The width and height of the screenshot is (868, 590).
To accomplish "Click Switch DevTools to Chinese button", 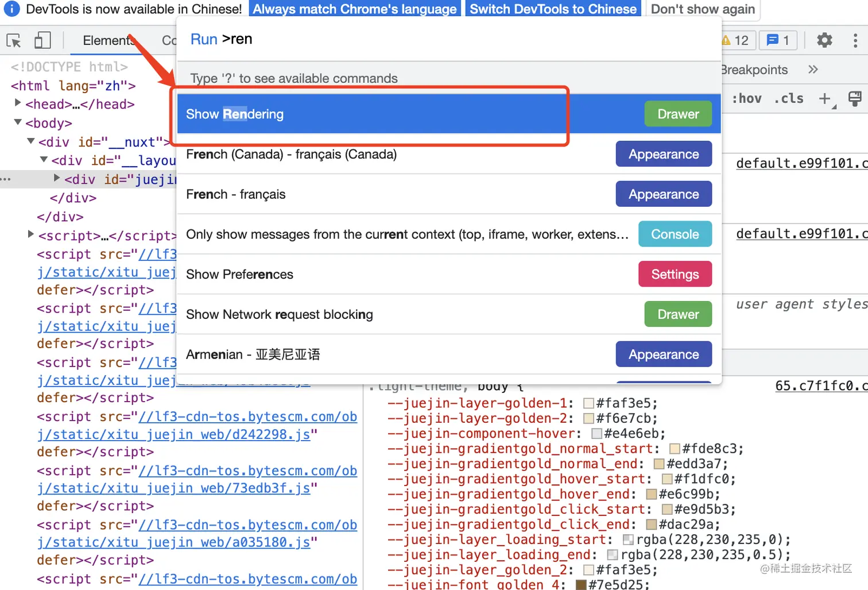I will tap(553, 9).
